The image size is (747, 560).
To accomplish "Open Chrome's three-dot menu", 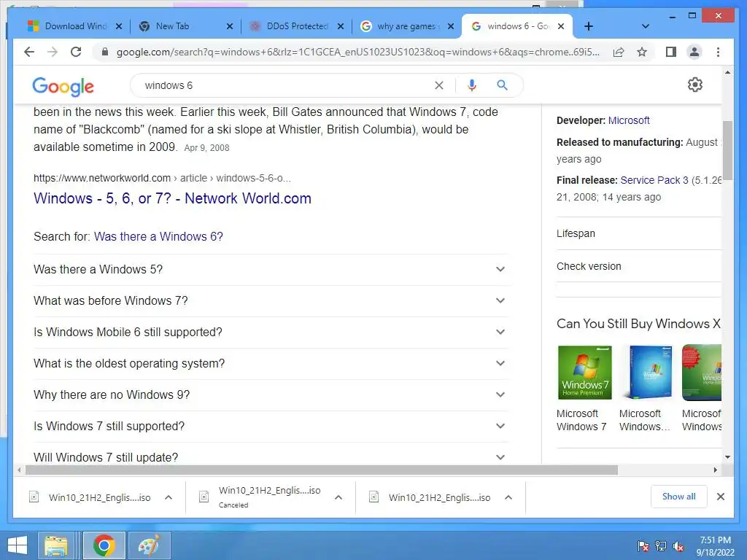I will click(x=718, y=52).
